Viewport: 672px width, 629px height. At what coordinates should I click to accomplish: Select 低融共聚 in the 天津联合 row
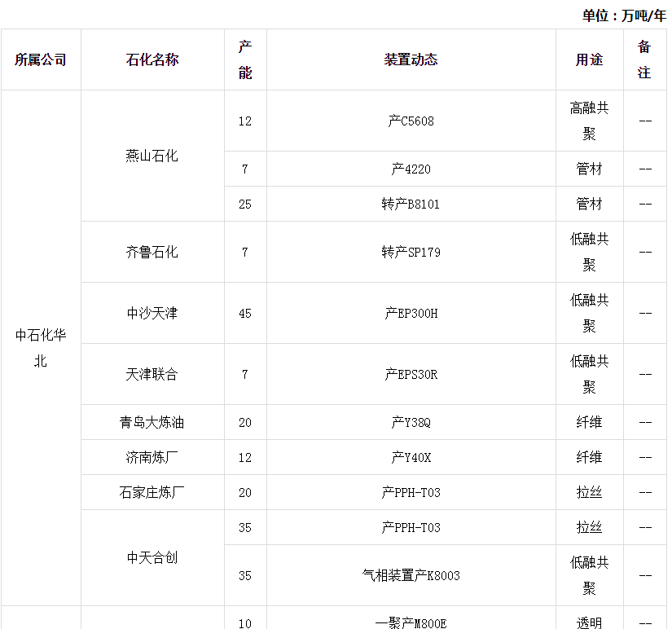pos(589,374)
